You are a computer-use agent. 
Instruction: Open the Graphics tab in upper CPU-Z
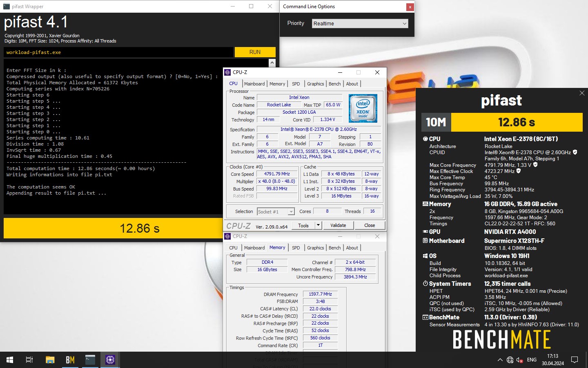pyautogui.click(x=316, y=84)
